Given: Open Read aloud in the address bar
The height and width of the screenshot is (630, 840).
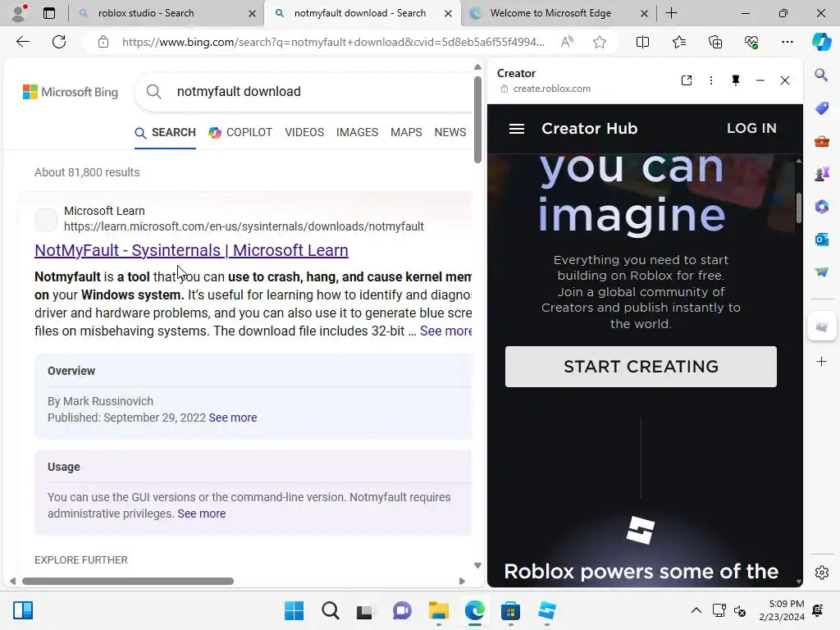Looking at the screenshot, I should pyautogui.click(x=567, y=42).
